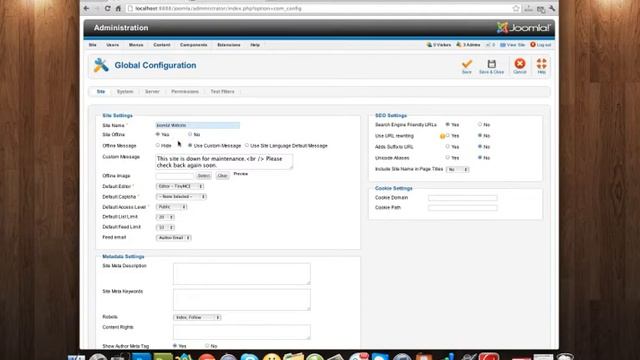Image resolution: width=640 pixels, height=360 pixels.
Task: Set Search Engine Friendly URLs to No
Action: 480,124
